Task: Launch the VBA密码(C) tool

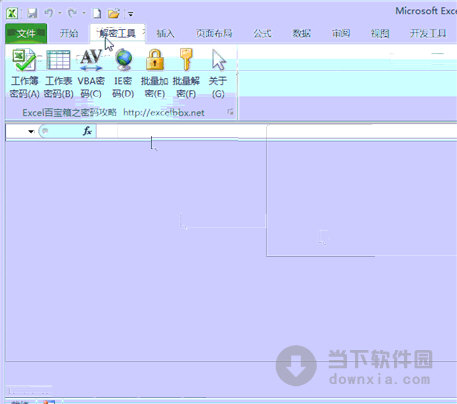Action: pyautogui.click(x=91, y=73)
